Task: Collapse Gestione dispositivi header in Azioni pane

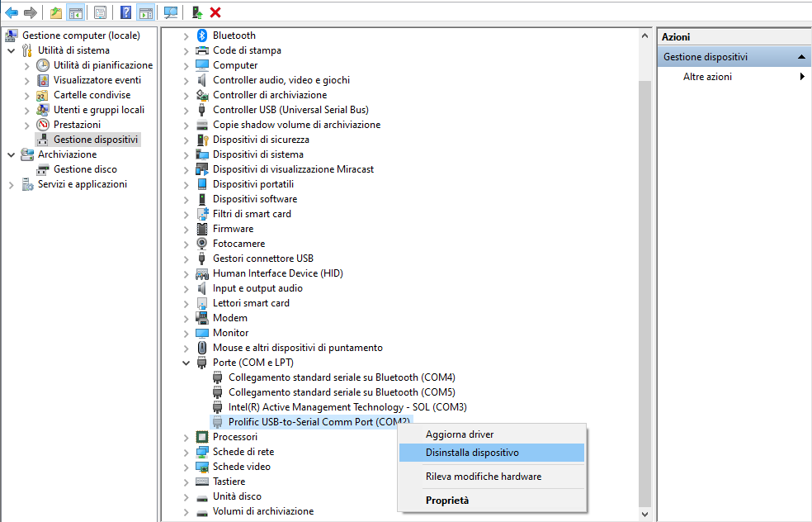Action: coord(801,57)
